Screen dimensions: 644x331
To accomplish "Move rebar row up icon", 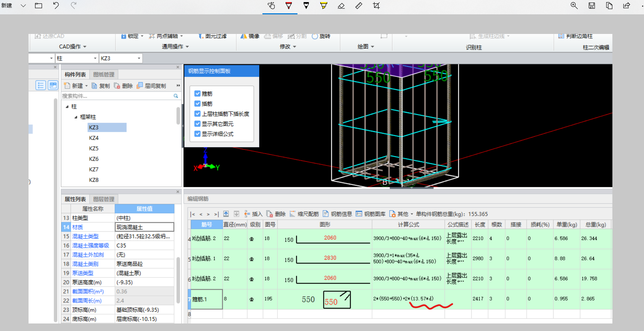I will 226,214.
